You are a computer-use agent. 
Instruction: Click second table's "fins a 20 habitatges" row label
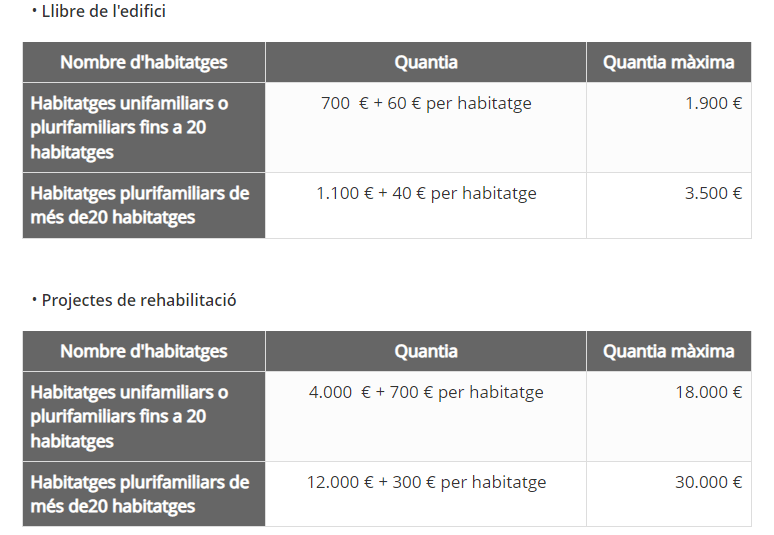point(129,416)
